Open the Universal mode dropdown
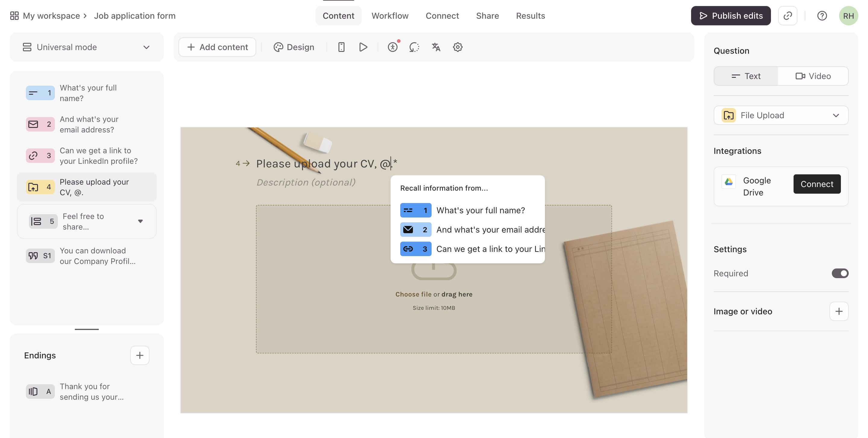868x438 pixels. coord(86,47)
